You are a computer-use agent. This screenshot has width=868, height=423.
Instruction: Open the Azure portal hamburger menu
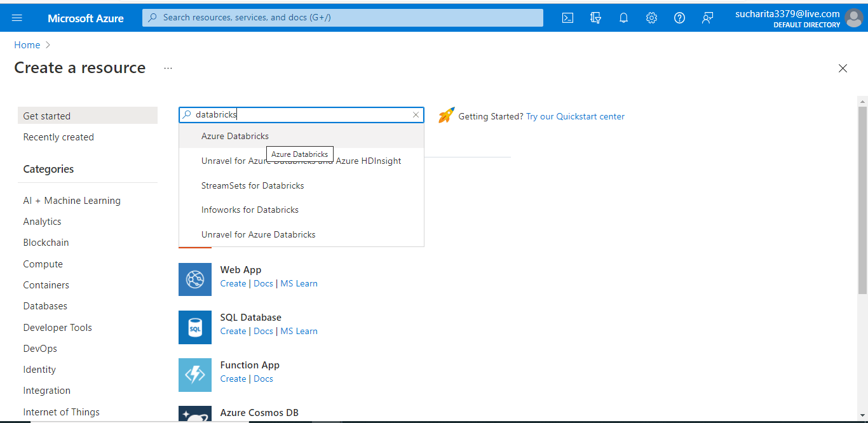click(x=17, y=18)
